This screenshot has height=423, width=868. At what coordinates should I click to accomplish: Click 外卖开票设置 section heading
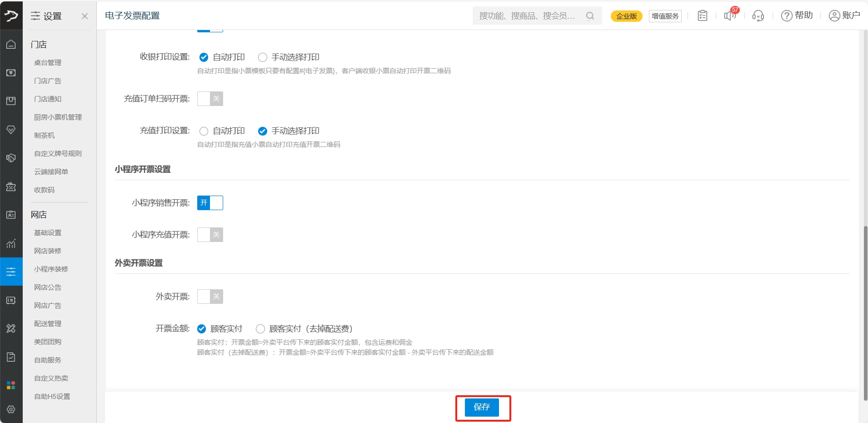click(x=139, y=263)
